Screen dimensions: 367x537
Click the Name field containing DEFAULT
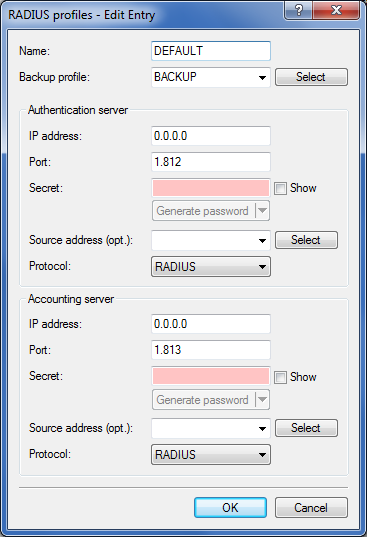click(211, 51)
